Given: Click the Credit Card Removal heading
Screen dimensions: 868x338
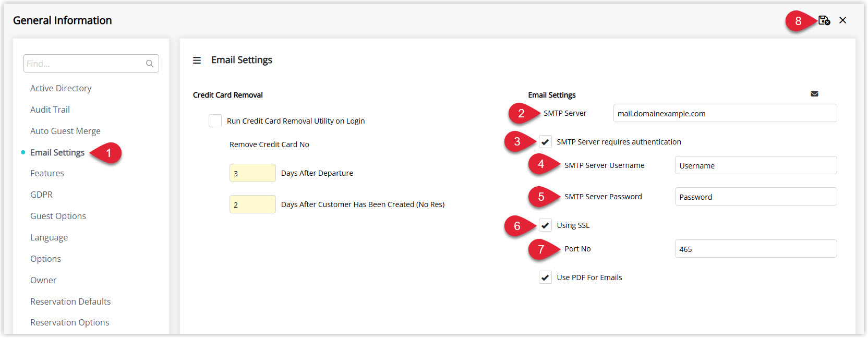Looking at the screenshot, I should click(228, 95).
